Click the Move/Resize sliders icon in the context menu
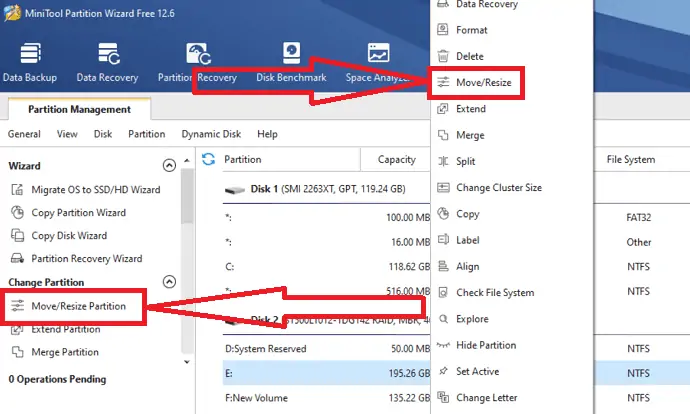This screenshot has width=690, height=414. [x=443, y=82]
